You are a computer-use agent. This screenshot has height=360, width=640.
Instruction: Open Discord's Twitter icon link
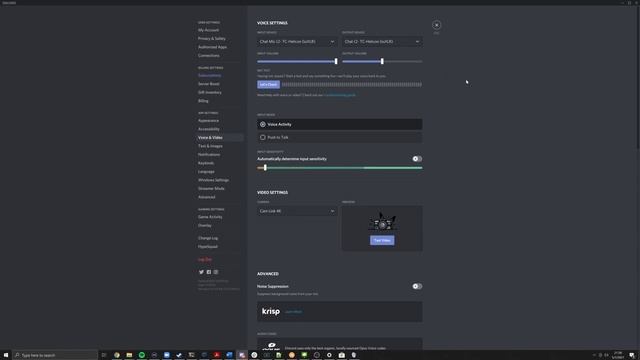pyautogui.click(x=201, y=272)
